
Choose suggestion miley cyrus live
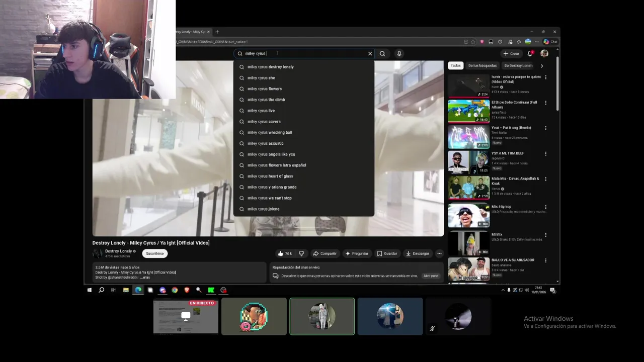click(x=304, y=111)
